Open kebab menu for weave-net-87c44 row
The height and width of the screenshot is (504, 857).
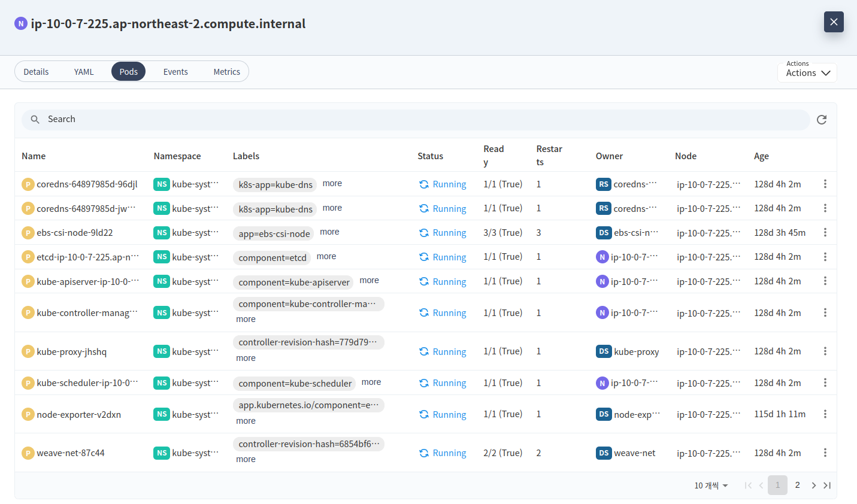pyautogui.click(x=825, y=453)
